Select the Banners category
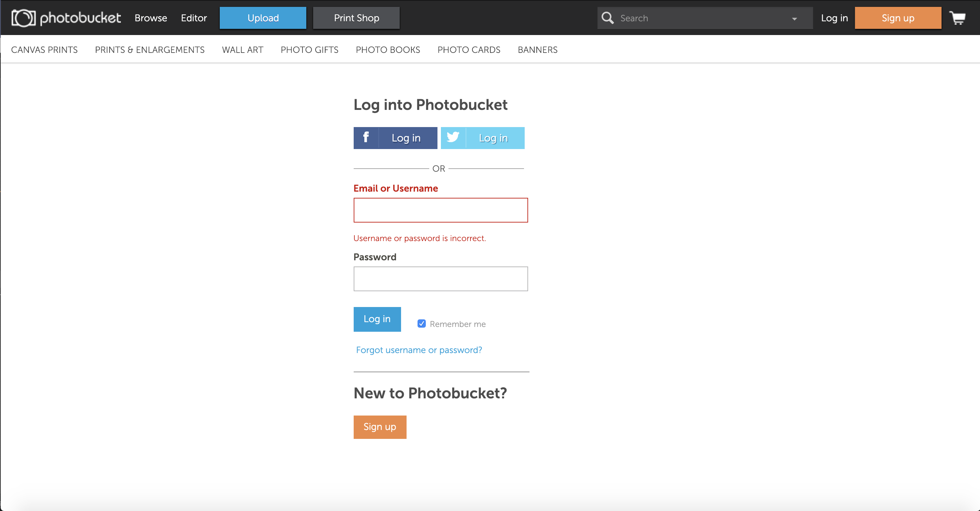Viewport: 980px width, 511px height. (537, 50)
